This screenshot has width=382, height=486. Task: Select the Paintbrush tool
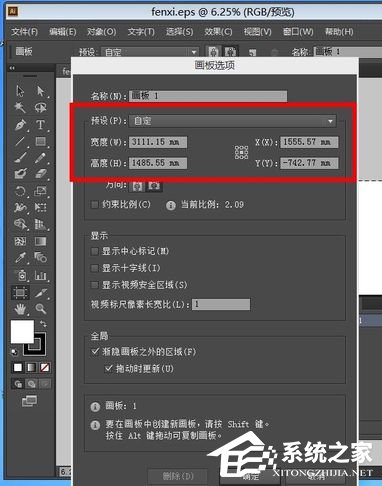click(x=20, y=157)
